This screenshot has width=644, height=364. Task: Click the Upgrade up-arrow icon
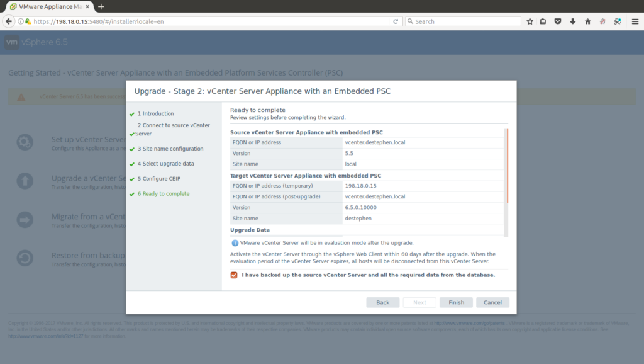tap(25, 181)
